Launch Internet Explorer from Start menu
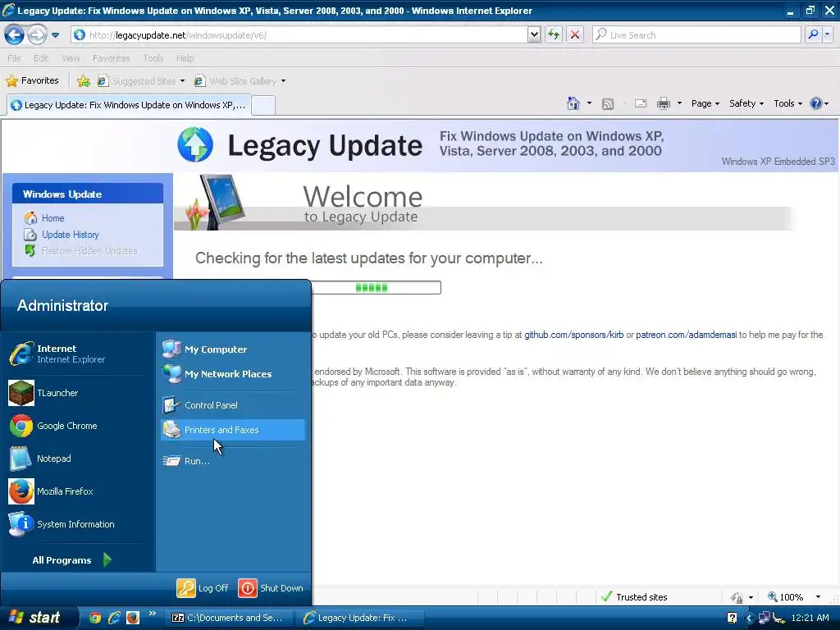The image size is (840, 630). (x=78, y=354)
